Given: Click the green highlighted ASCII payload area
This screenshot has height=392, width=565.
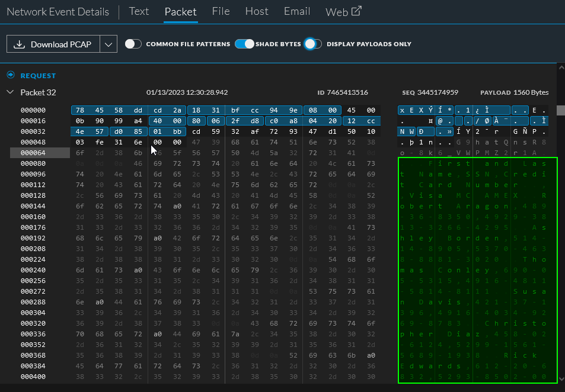Looking at the screenshot, I should pos(477,269).
